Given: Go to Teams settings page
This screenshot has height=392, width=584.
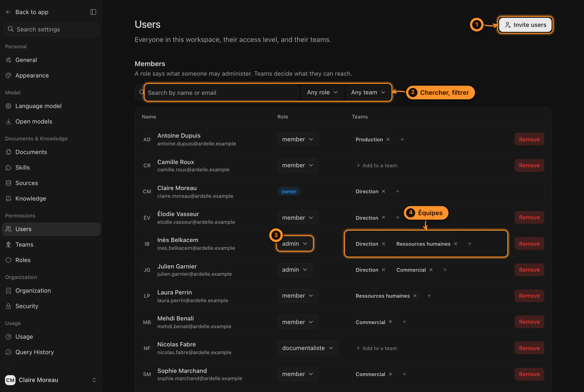Looking at the screenshot, I should pyautogui.click(x=51, y=245).
